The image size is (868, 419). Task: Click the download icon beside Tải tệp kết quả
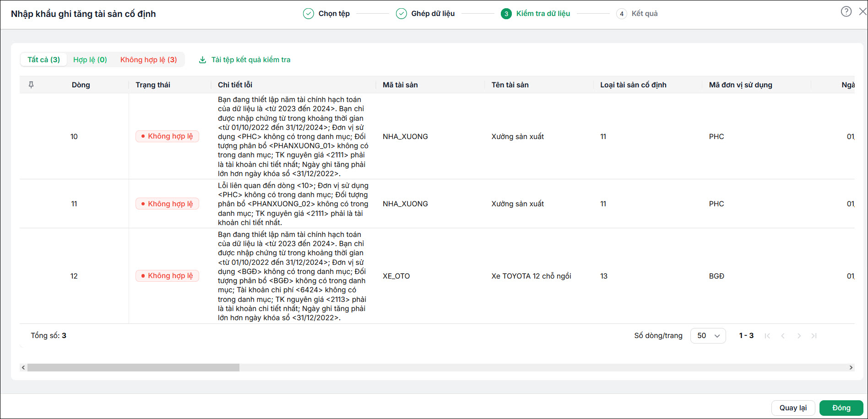pos(202,60)
